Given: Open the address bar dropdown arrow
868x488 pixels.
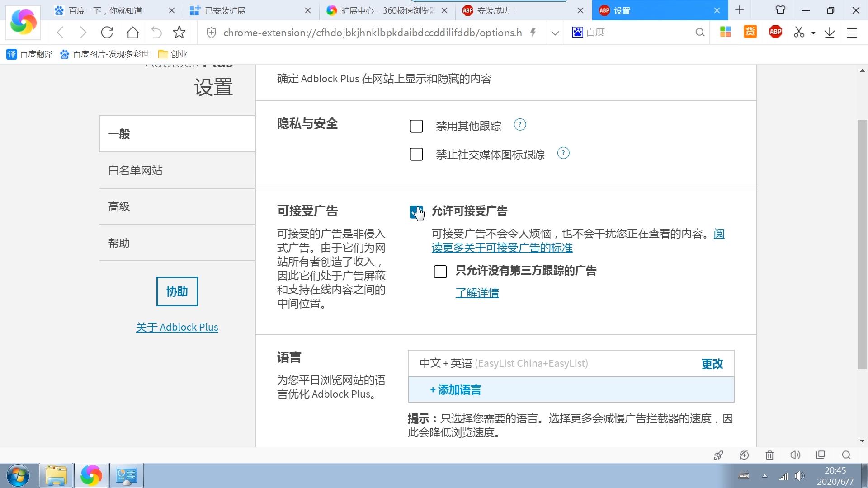Looking at the screenshot, I should pos(554,32).
